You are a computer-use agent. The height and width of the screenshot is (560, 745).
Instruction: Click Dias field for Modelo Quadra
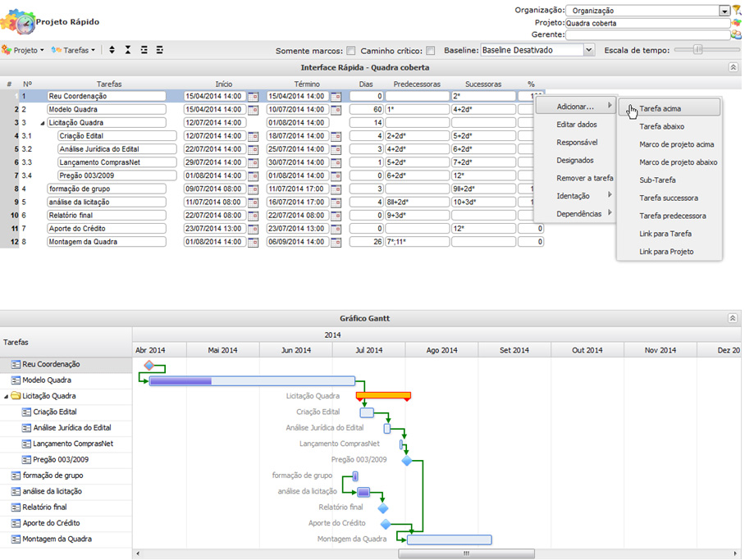coord(366,110)
